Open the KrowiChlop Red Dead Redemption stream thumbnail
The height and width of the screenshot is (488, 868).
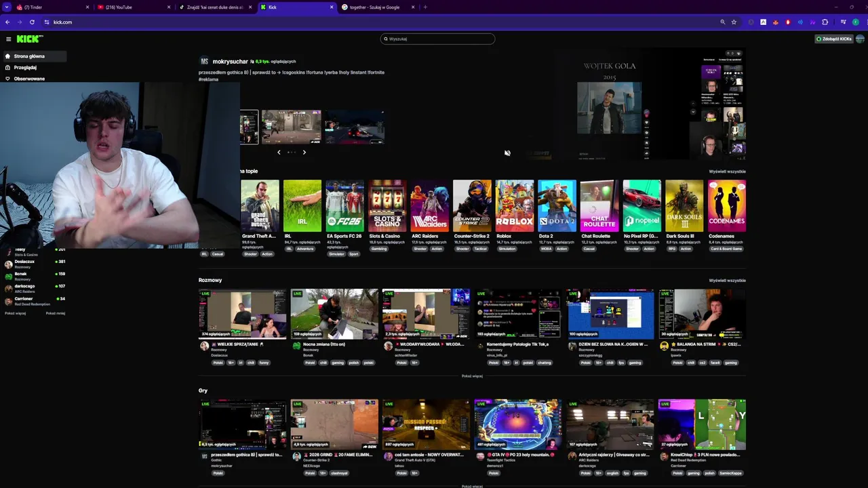[x=702, y=424]
